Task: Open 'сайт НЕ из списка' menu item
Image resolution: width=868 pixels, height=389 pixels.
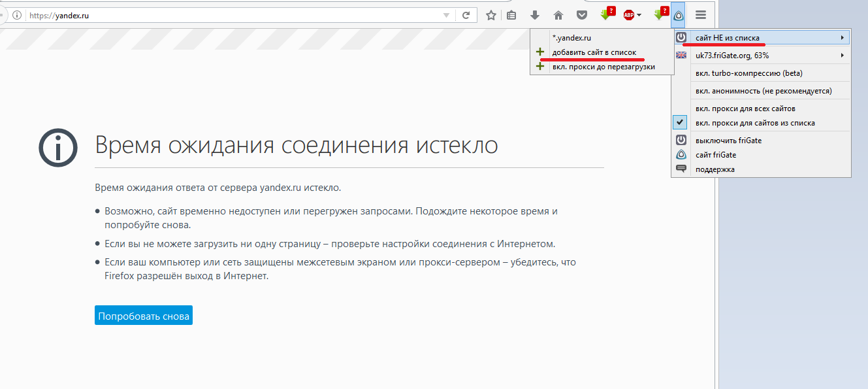Action: (762, 38)
